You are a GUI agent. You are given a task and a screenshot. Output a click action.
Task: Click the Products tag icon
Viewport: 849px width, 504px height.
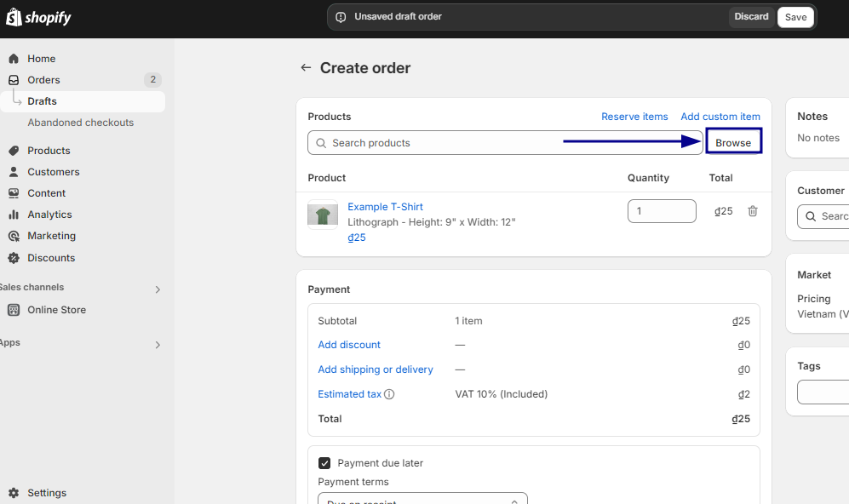coord(14,151)
